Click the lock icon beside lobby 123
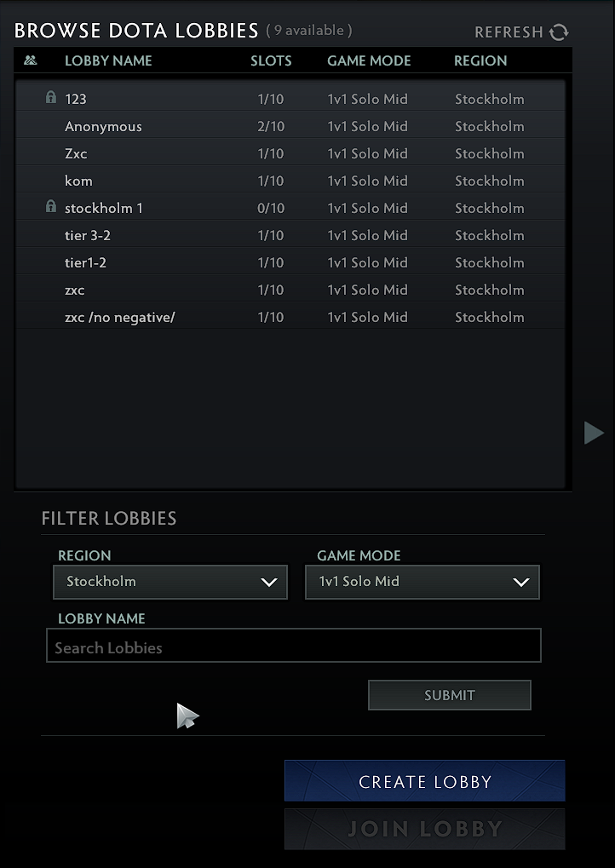The image size is (615, 868). coord(50,98)
